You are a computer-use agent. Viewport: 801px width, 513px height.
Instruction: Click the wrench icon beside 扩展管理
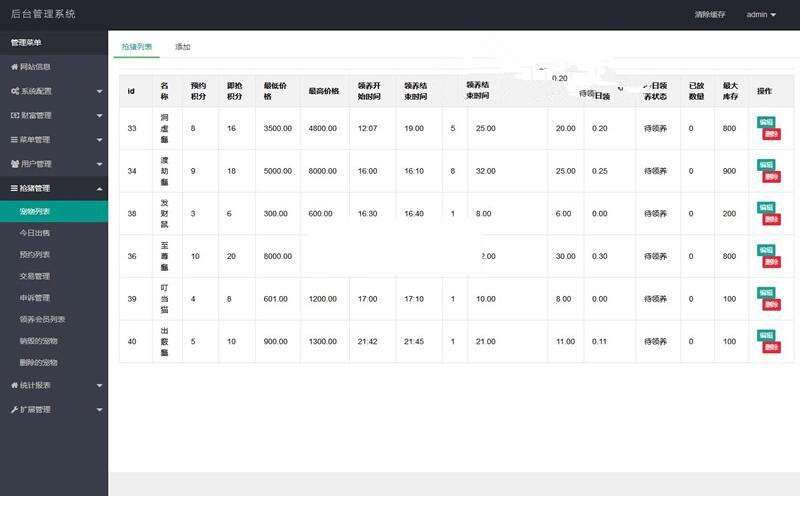[x=14, y=410]
